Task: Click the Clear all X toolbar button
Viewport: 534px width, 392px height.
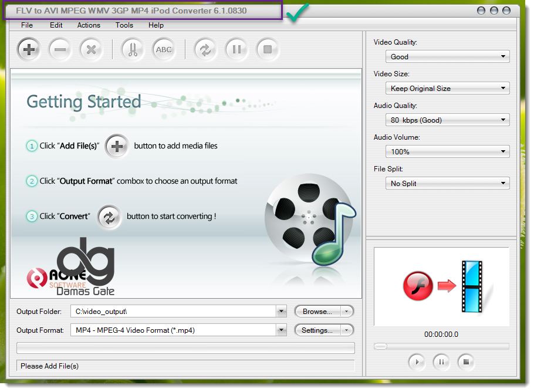Action: tap(91, 50)
